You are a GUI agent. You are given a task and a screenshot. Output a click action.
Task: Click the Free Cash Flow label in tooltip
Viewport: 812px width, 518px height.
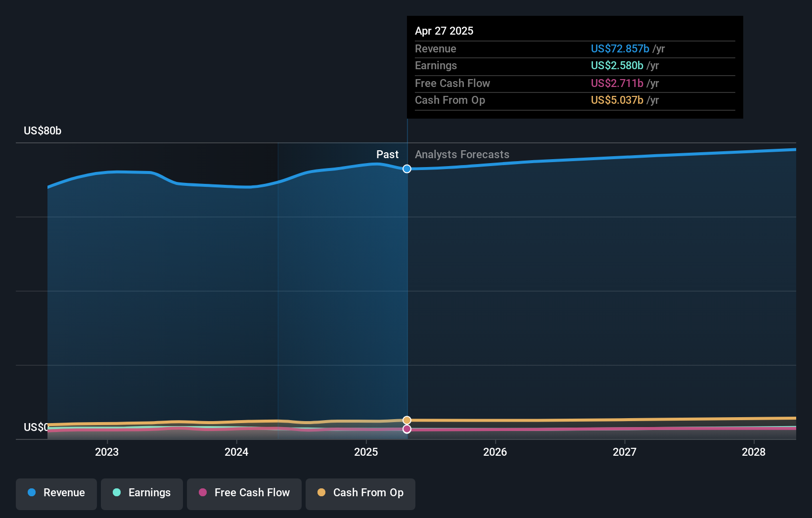pyautogui.click(x=452, y=83)
